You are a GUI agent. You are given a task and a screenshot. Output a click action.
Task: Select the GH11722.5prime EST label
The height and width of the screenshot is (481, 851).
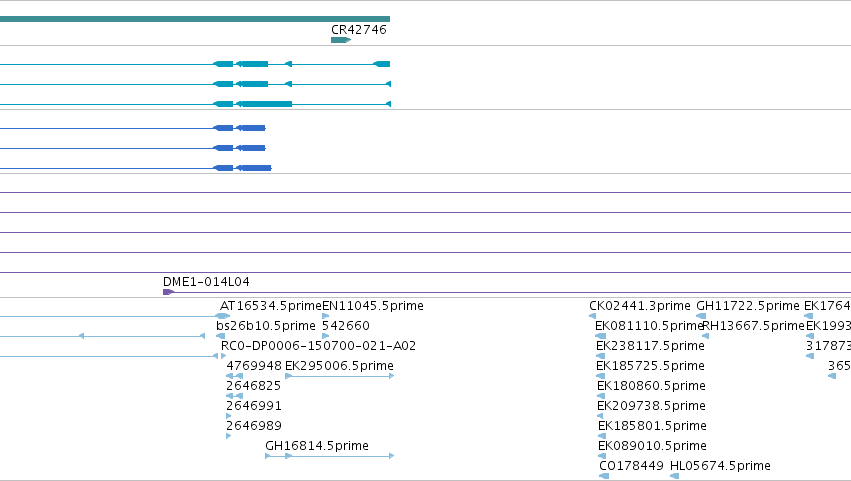click(x=748, y=306)
